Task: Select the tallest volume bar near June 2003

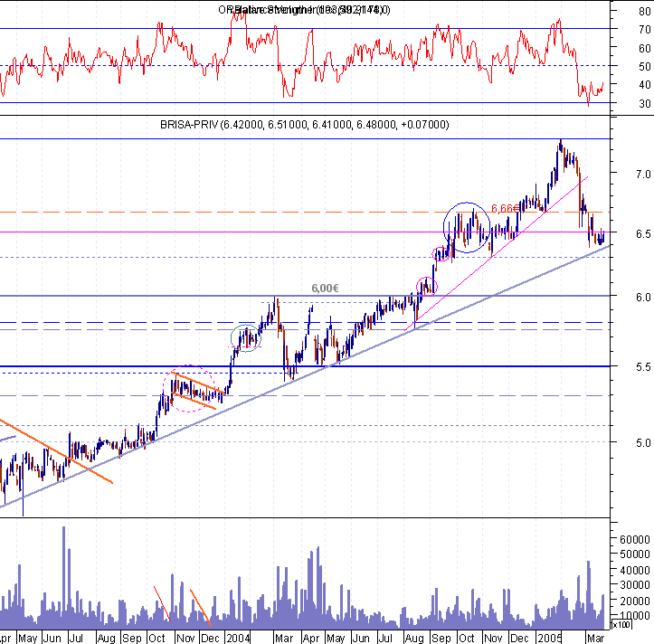Action: pyautogui.click(x=64, y=578)
